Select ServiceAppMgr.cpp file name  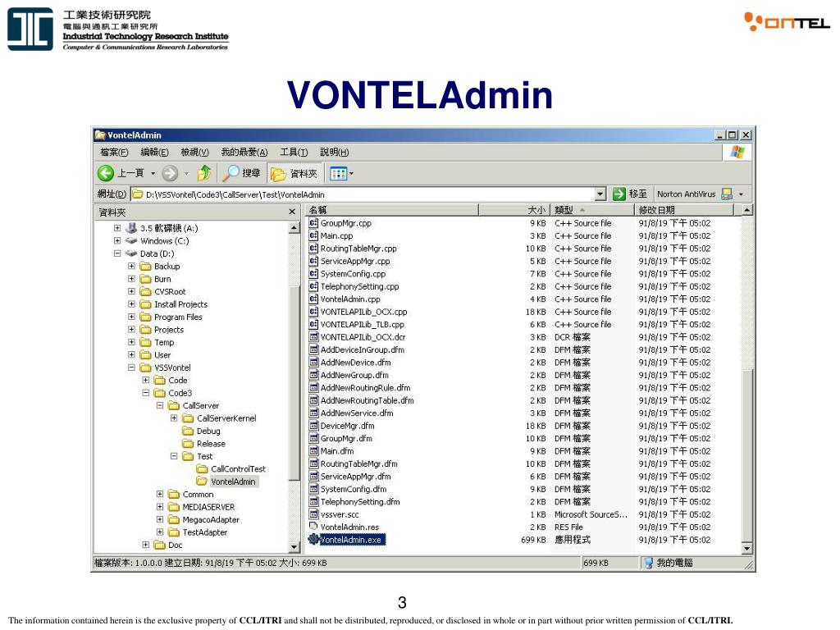point(355,261)
